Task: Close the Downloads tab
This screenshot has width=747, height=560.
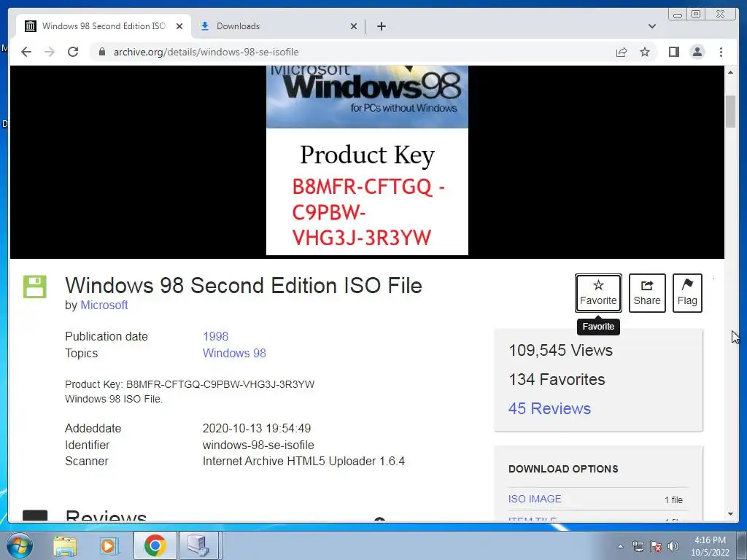Action: [x=354, y=26]
